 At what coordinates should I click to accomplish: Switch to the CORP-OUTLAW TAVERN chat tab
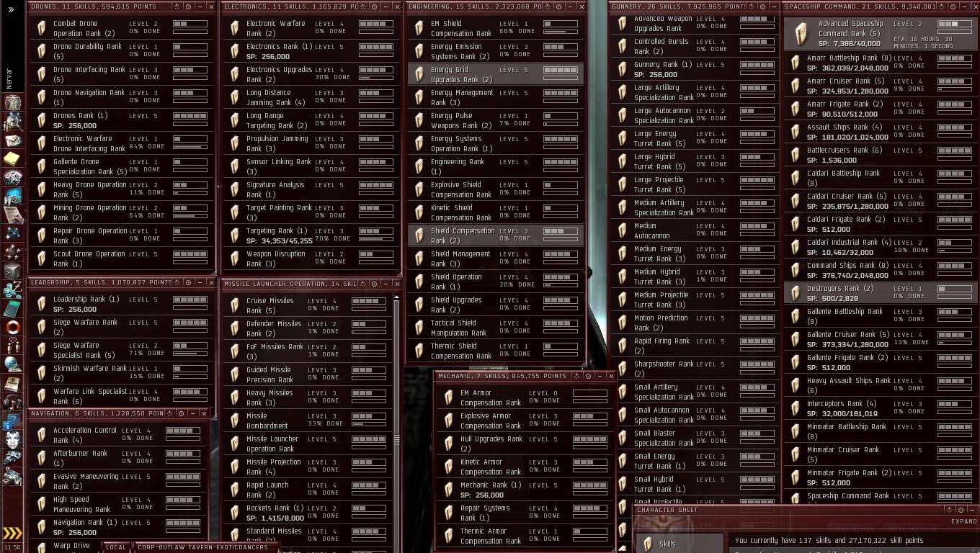[208, 547]
